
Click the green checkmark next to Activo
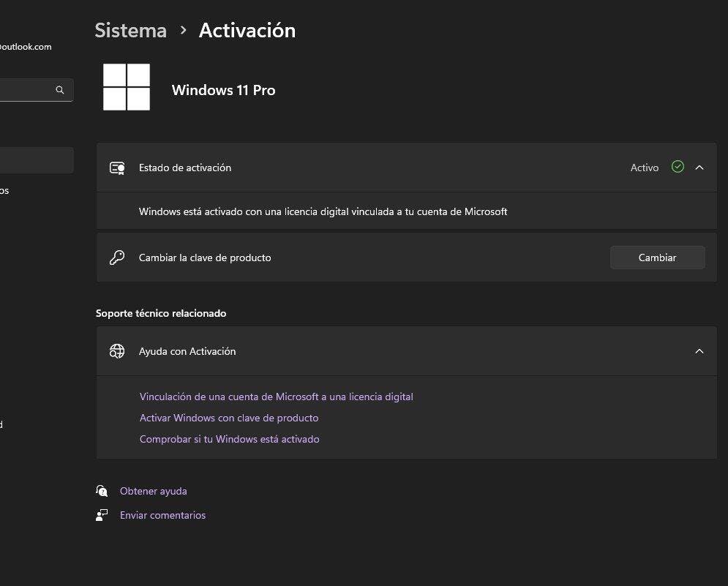pos(678,167)
